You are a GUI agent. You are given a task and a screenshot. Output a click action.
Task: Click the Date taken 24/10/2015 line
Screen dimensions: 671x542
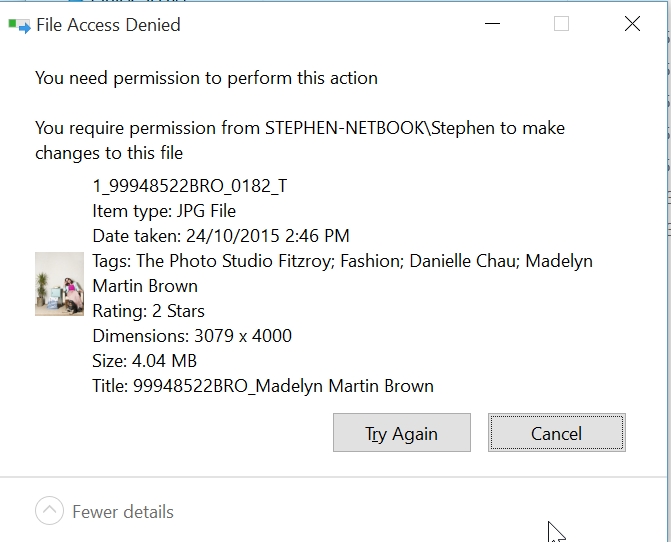(x=221, y=236)
